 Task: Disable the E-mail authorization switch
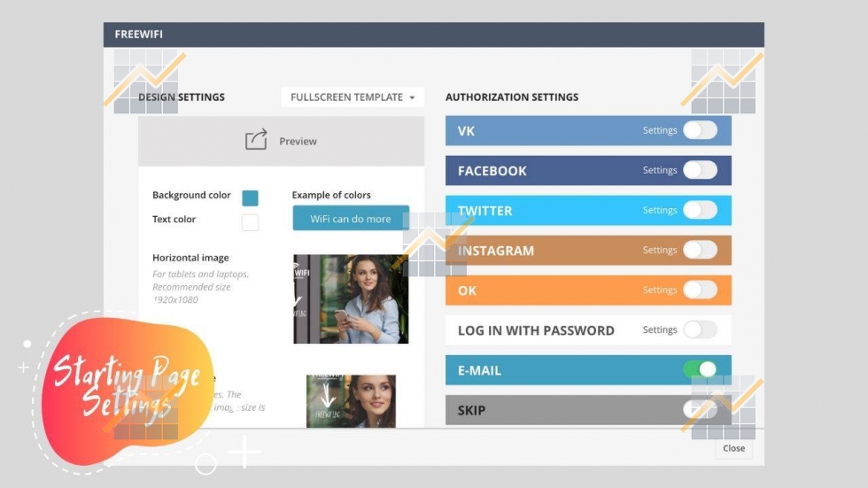tap(700, 369)
